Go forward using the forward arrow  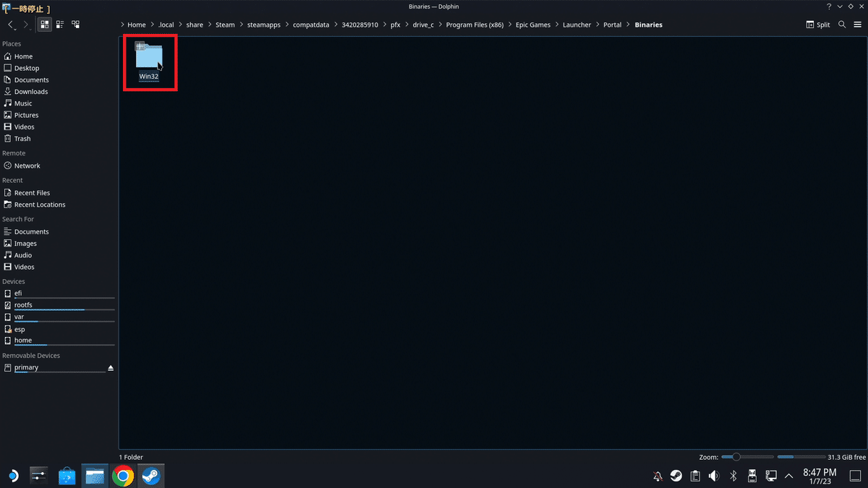point(26,24)
